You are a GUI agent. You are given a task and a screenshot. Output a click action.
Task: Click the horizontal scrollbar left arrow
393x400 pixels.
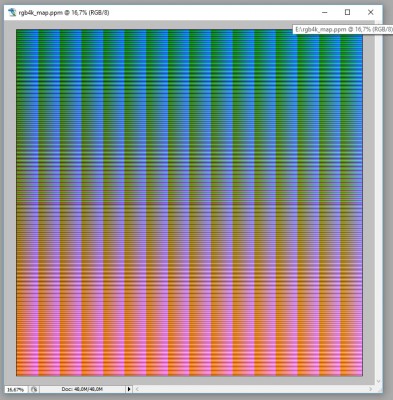point(137,389)
